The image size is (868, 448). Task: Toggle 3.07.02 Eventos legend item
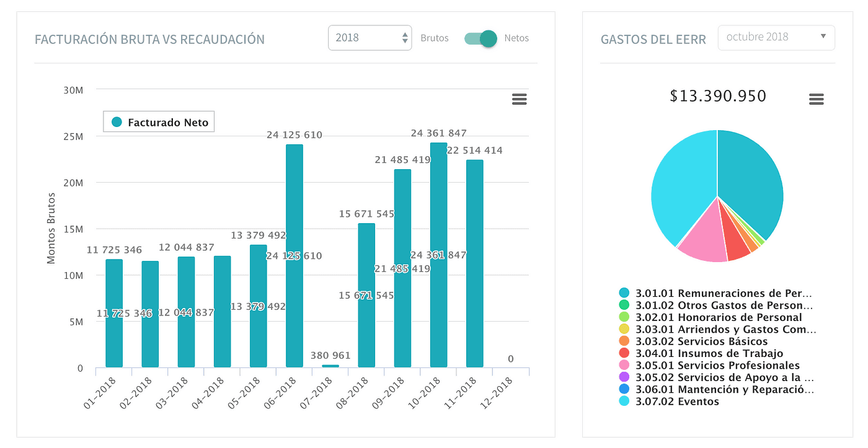(669, 402)
